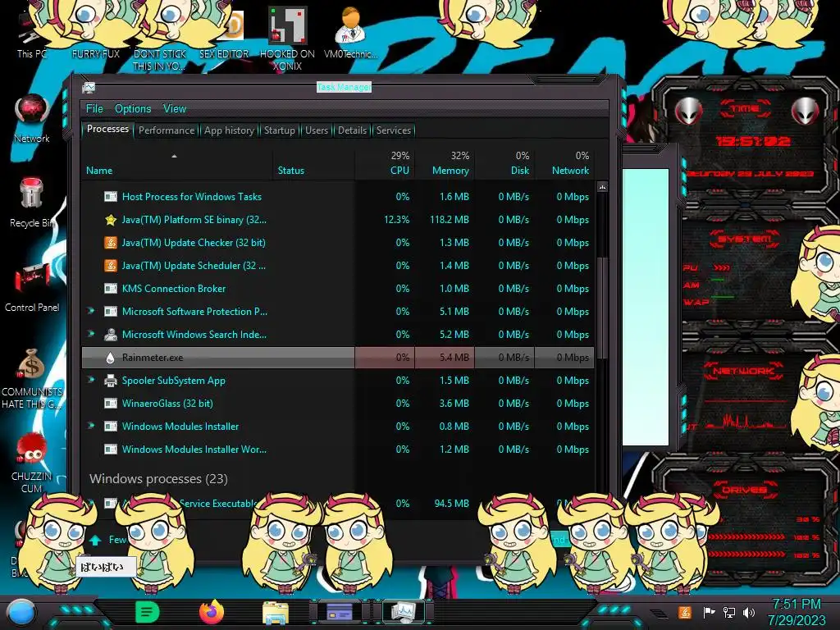Screen dimensions: 840x630
Task: Sort processes by CPU column
Action: (x=385, y=164)
